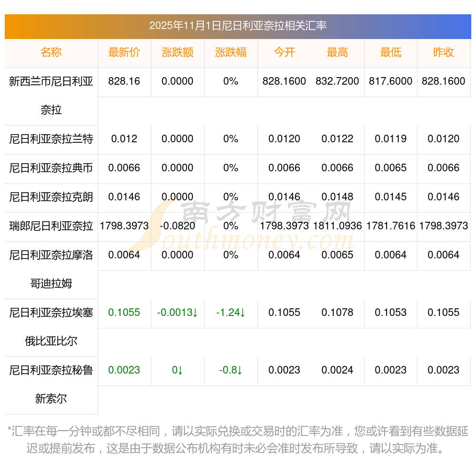This screenshot has height=463, width=476.
Task: Select the -0.0820 change amount cell
Action: point(178,226)
